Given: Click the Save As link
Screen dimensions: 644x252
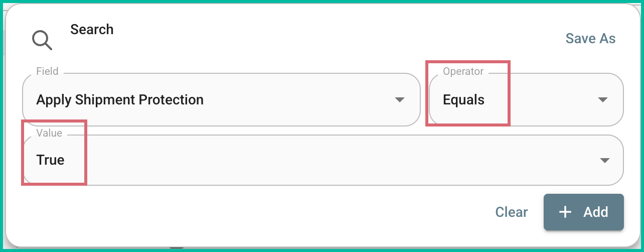Looking at the screenshot, I should [590, 39].
